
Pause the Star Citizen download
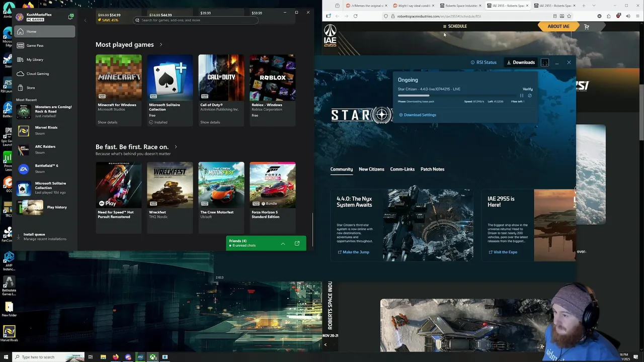[522, 96]
